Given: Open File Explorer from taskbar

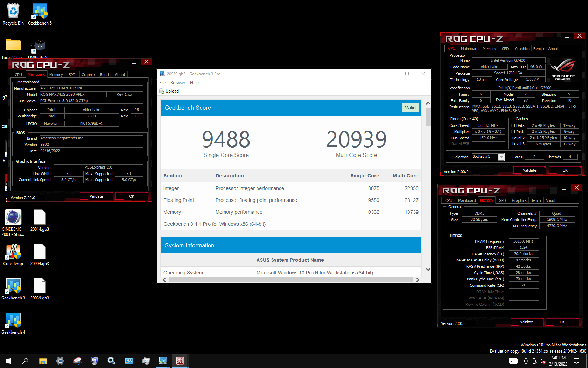Looking at the screenshot, I should 43,361.
